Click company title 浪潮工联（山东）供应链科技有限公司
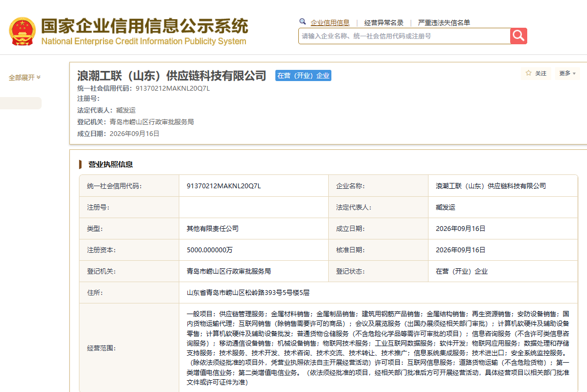Viewport: 587px width, 392px height. [171, 76]
